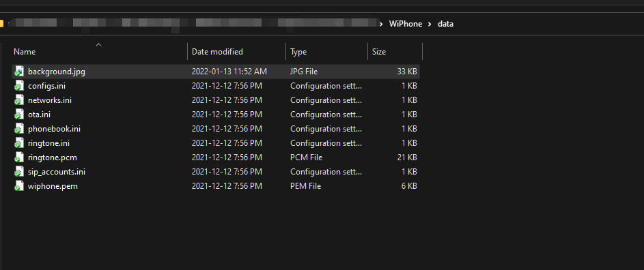Click the data breadcrumb segment

(446, 24)
